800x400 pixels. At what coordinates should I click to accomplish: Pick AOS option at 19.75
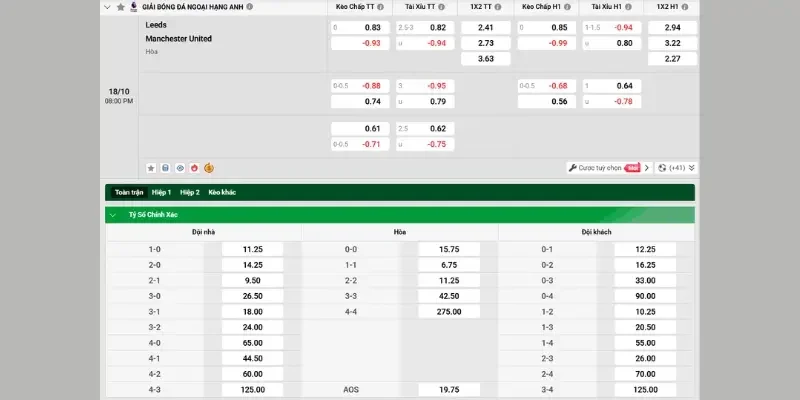pos(449,390)
